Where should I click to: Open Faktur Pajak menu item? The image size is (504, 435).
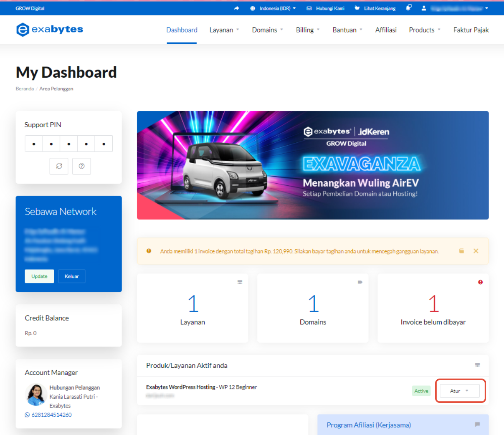click(x=471, y=30)
